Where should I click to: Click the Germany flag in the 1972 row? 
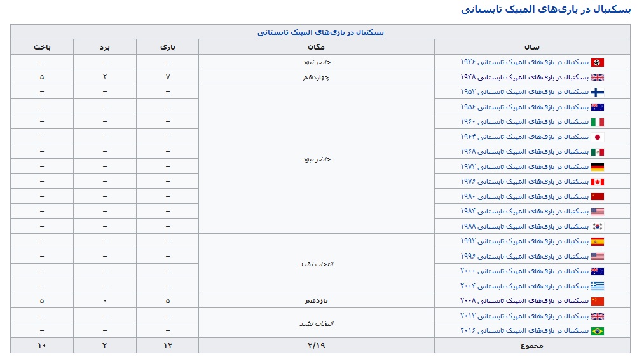point(597,167)
